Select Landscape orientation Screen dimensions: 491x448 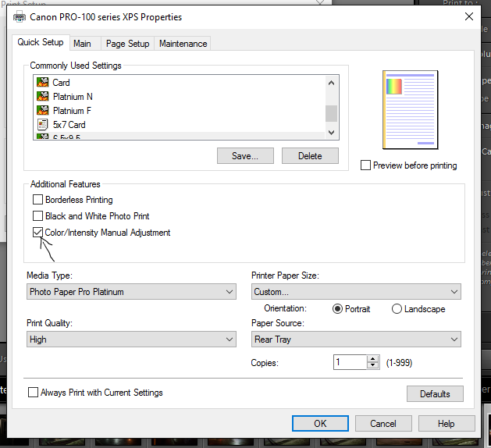click(397, 309)
